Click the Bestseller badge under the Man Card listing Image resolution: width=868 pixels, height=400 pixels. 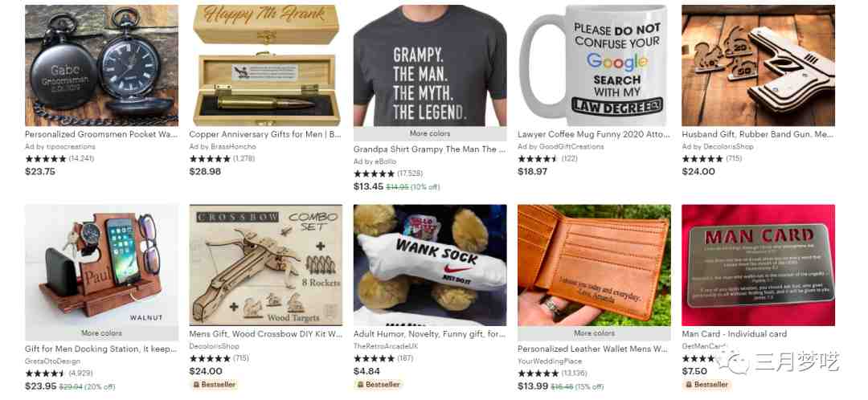click(706, 385)
